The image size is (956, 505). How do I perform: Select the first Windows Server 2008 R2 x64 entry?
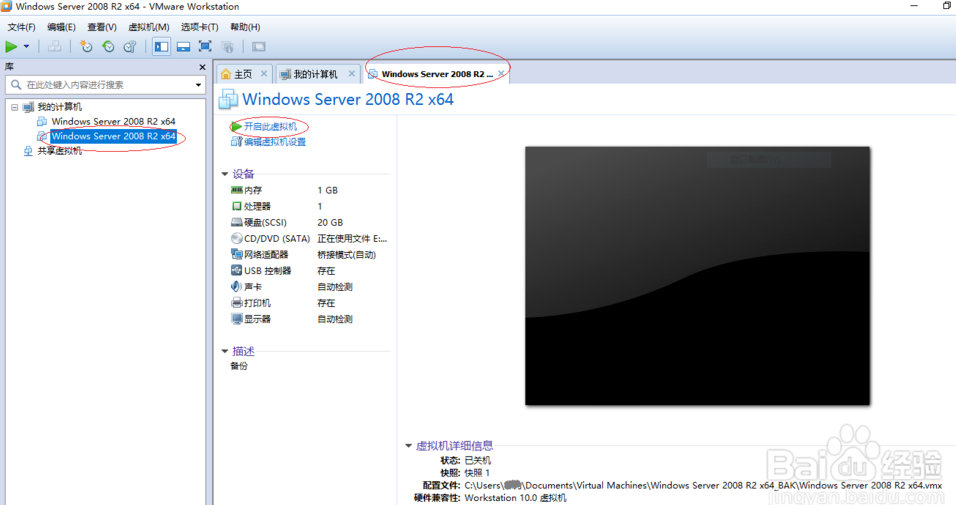pos(113,121)
